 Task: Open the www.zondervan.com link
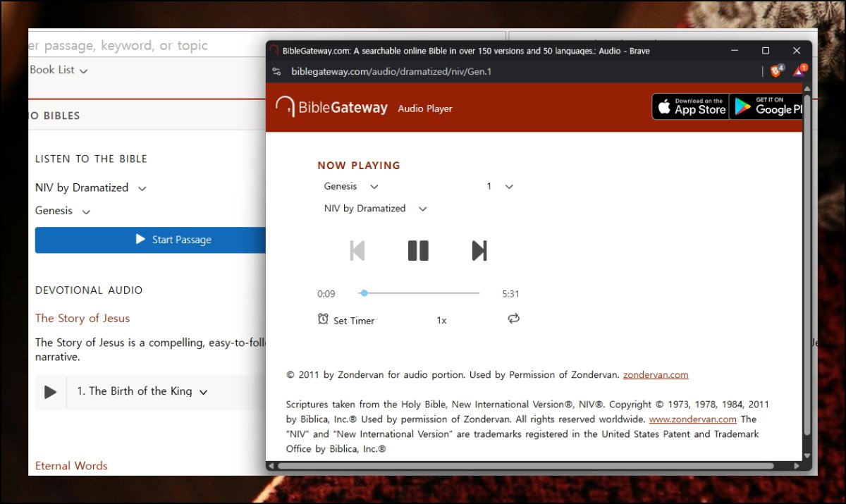pos(693,419)
